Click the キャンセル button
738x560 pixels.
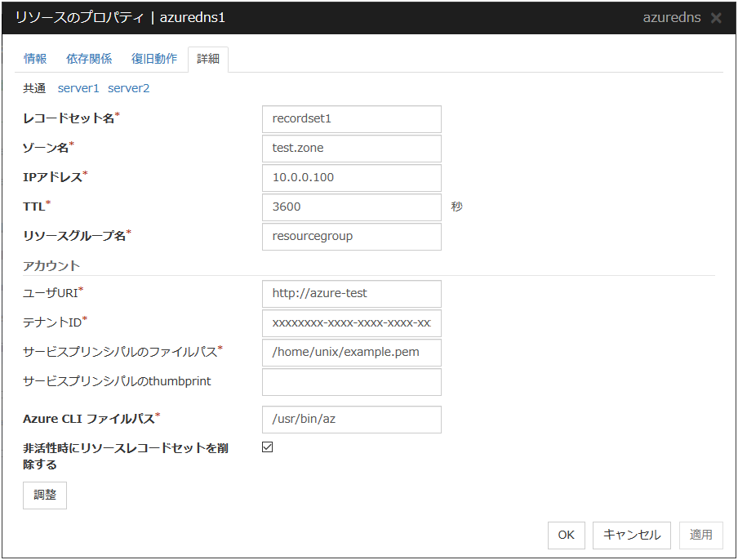[632, 535]
